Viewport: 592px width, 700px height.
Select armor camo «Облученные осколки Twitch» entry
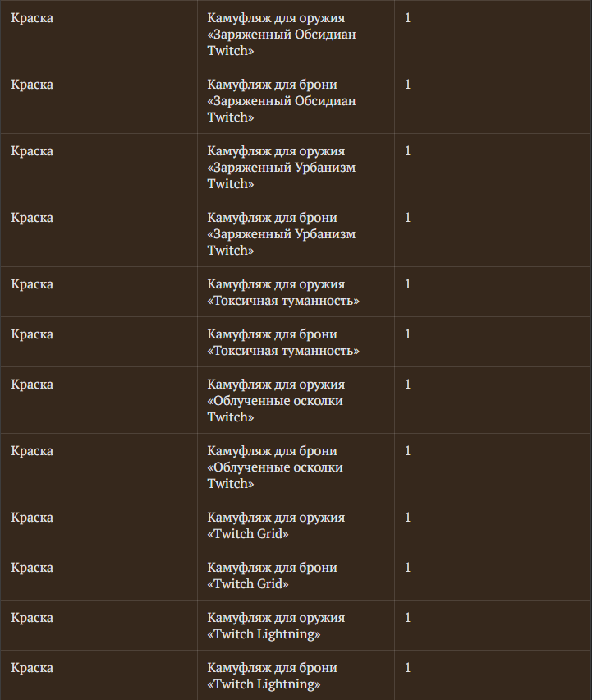276,467
